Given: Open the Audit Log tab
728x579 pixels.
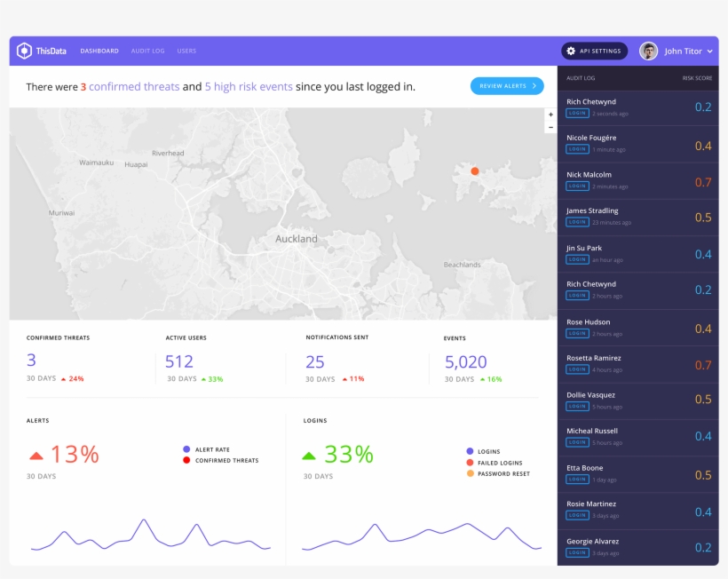Looking at the screenshot, I should pos(147,51).
